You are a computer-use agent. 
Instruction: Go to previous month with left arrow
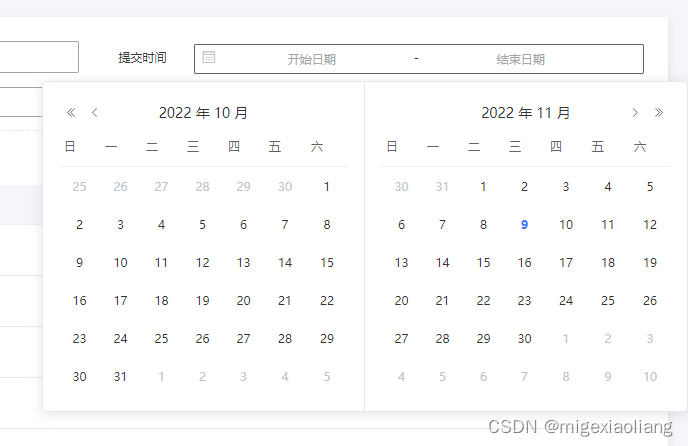[x=94, y=113]
